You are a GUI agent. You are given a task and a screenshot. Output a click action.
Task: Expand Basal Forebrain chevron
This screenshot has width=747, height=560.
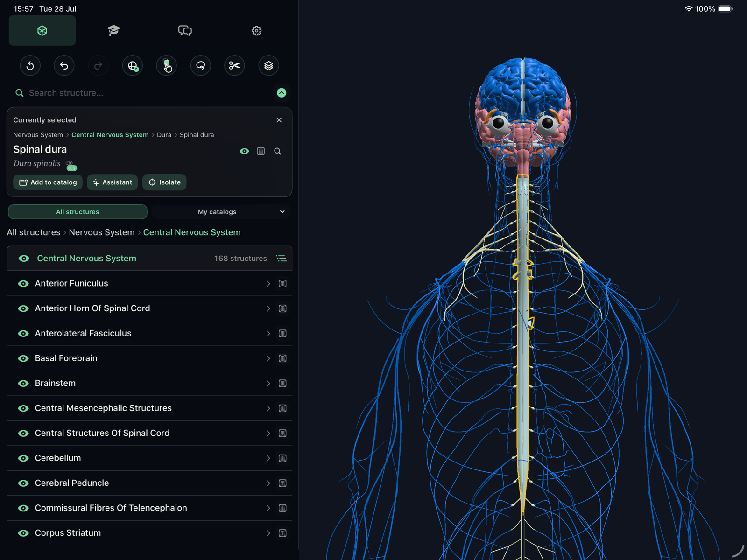[268, 358]
